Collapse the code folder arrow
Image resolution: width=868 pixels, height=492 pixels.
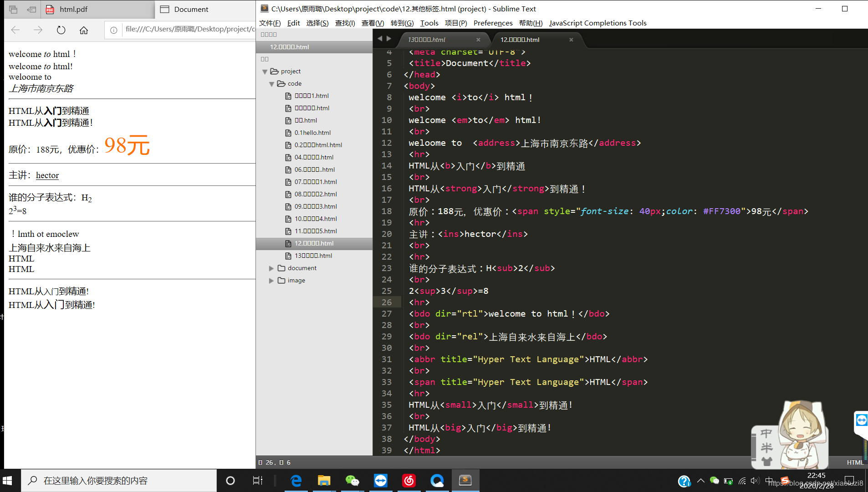point(271,84)
